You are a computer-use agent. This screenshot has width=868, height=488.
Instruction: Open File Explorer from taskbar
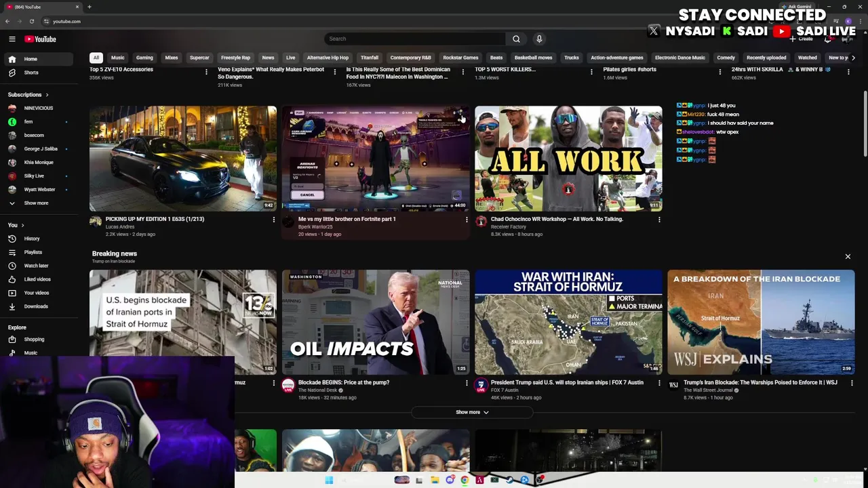pos(435,480)
